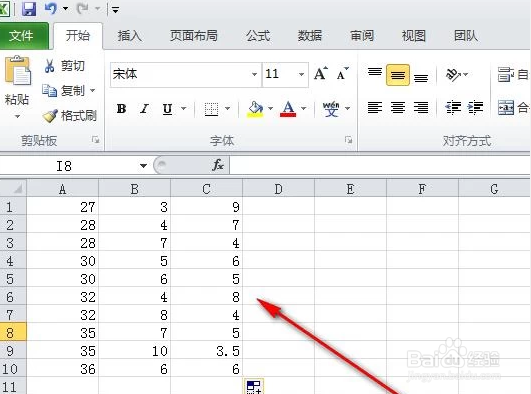Image resolution: width=531 pixels, height=394 pixels.
Task: Toggle Italic formatting
Action: click(145, 109)
